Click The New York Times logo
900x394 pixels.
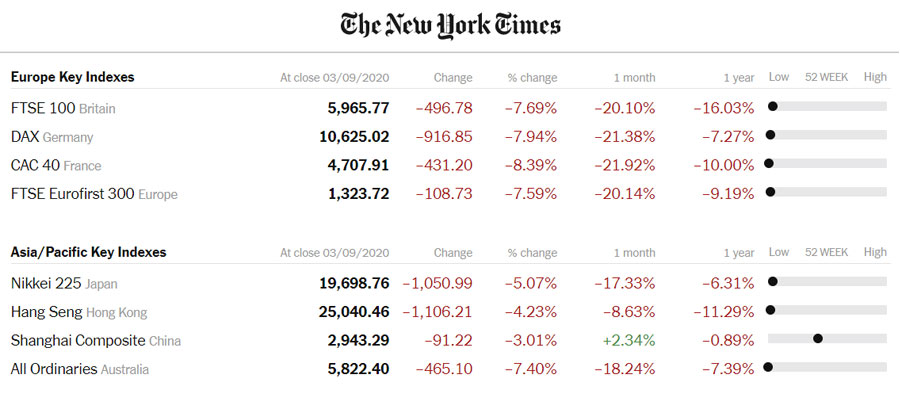click(x=450, y=26)
